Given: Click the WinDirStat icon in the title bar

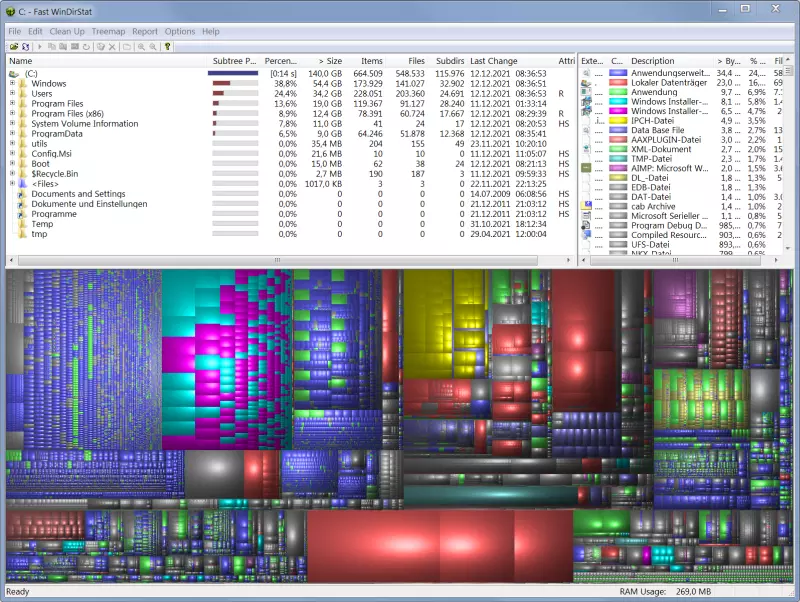Looking at the screenshot, I should [10, 11].
